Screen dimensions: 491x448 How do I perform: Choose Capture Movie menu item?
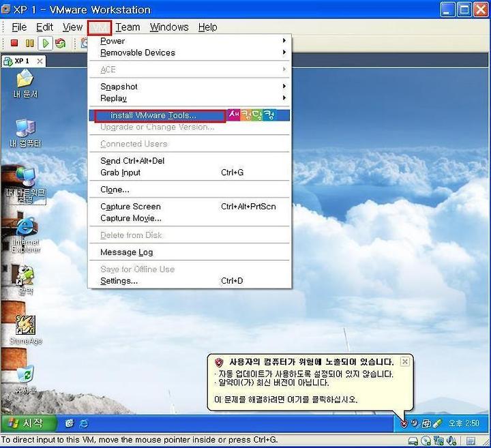190,218
